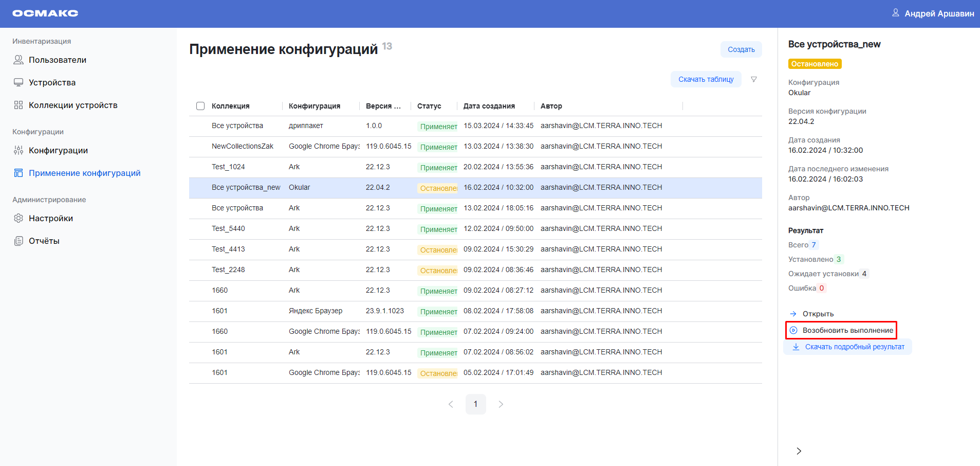Click the Users people icon in sidebar
Viewport: 980px width, 466px height.
tap(19, 60)
